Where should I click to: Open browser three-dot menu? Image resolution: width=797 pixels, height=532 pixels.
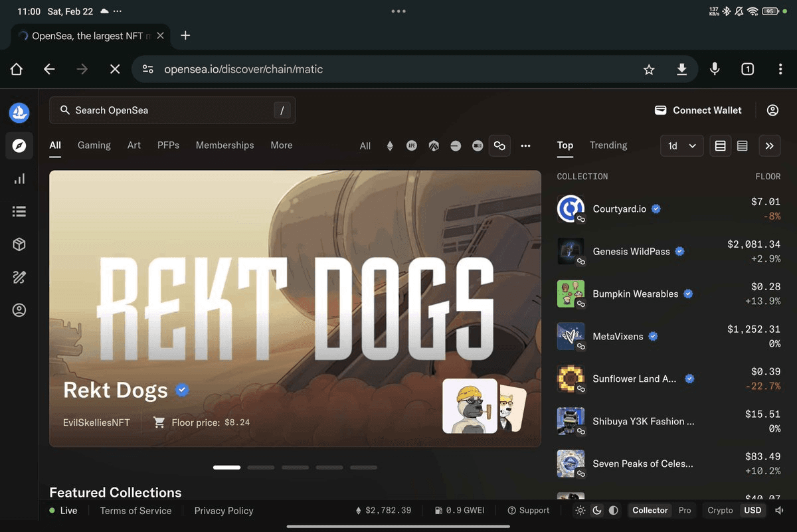[780, 69]
